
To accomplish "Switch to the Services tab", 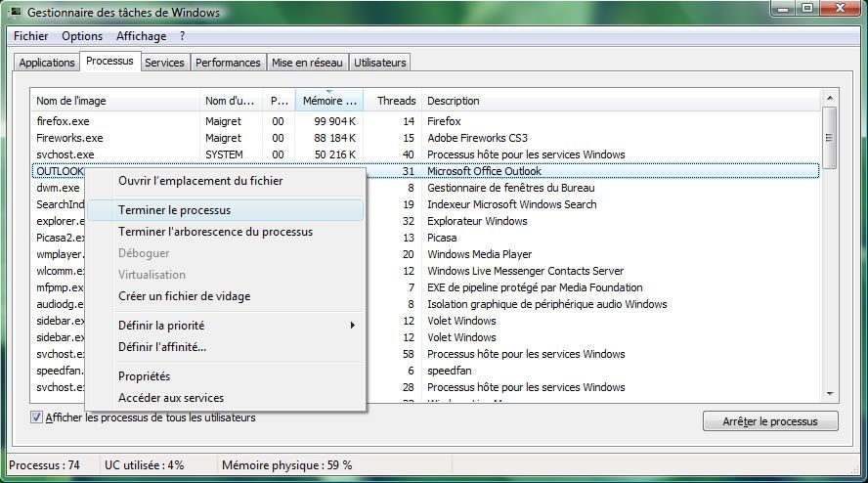I will point(164,63).
